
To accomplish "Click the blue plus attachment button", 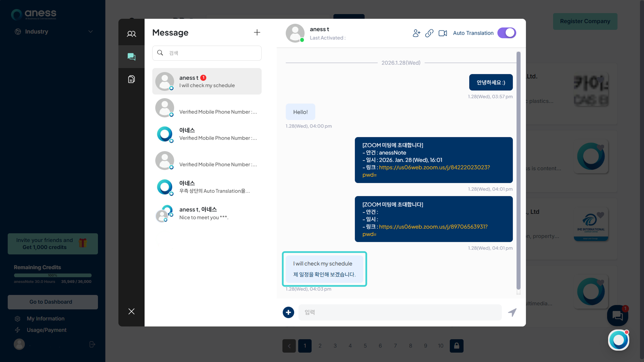I will (288, 312).
